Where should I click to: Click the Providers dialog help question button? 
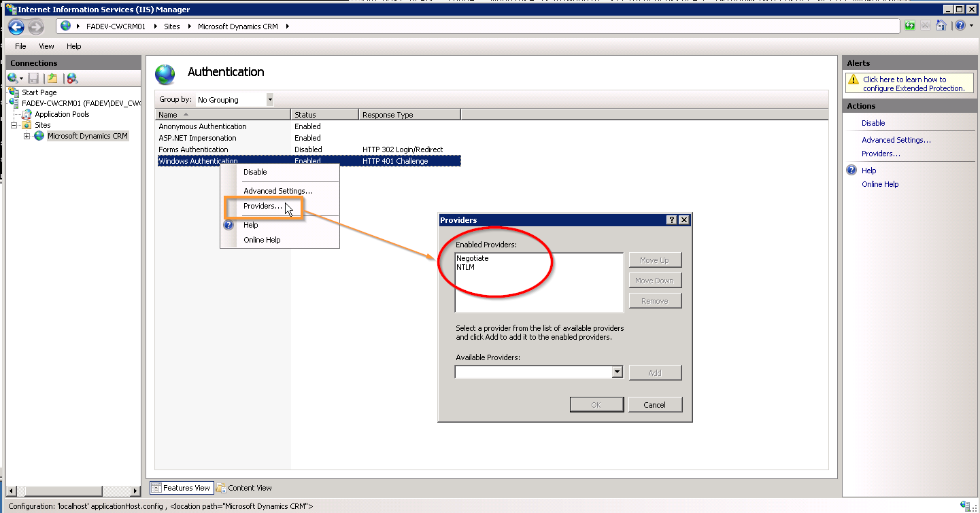point(672,220)
